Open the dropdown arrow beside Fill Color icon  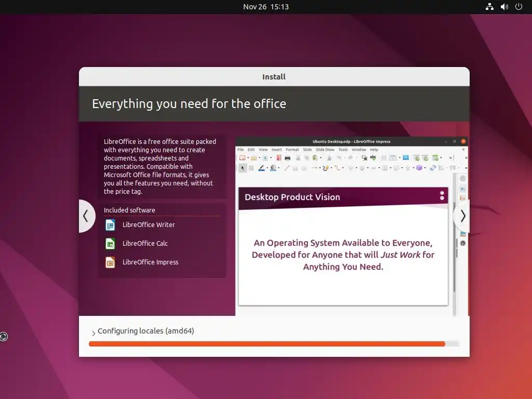tap(278, 168)
